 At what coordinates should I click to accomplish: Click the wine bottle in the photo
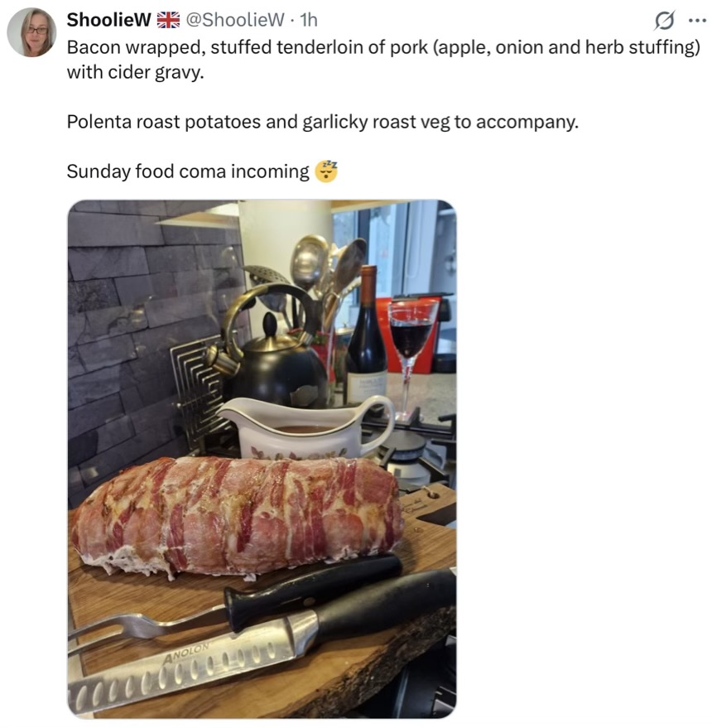(x=367, y=335)
